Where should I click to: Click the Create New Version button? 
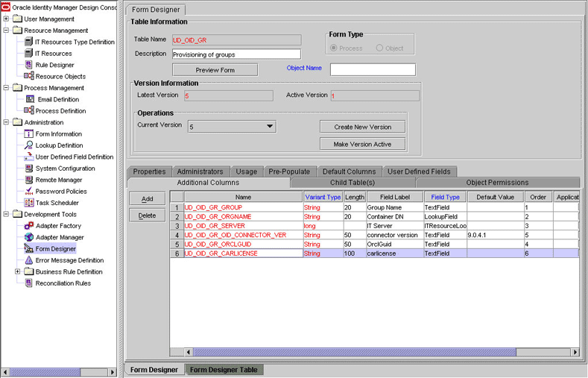click(x=362, y=127)
